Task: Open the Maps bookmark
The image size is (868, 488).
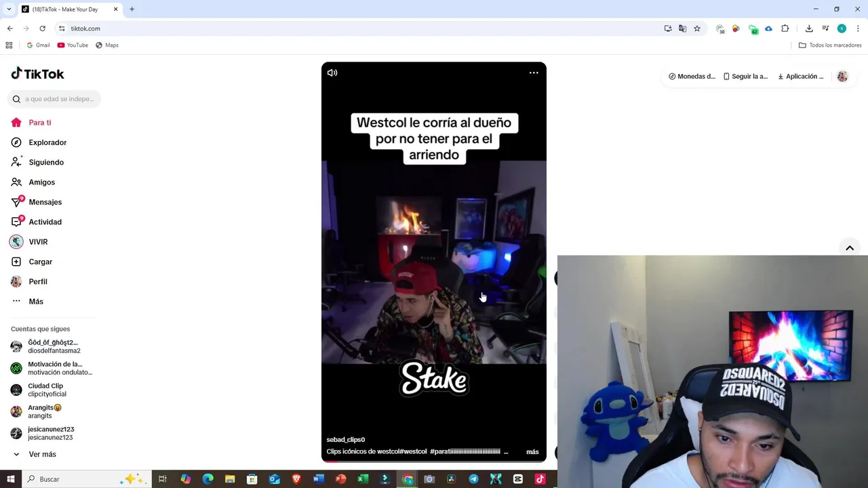Action: point(107,45)
